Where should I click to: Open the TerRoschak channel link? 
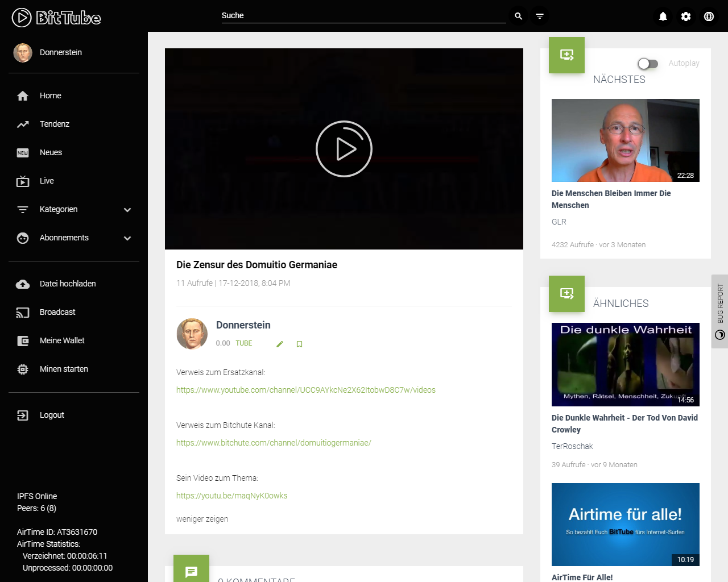[572, 447]
